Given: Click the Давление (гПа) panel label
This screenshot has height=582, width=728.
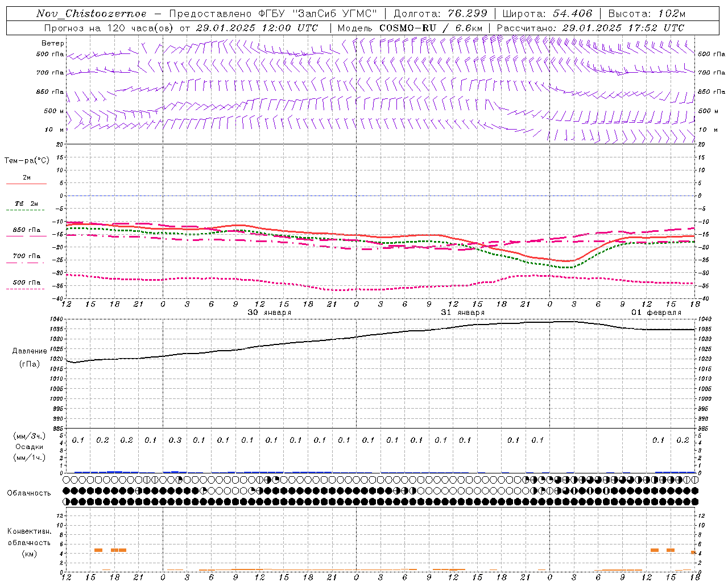Looking at the screenshot, I should pyautogui.click(x=29, y=357).
